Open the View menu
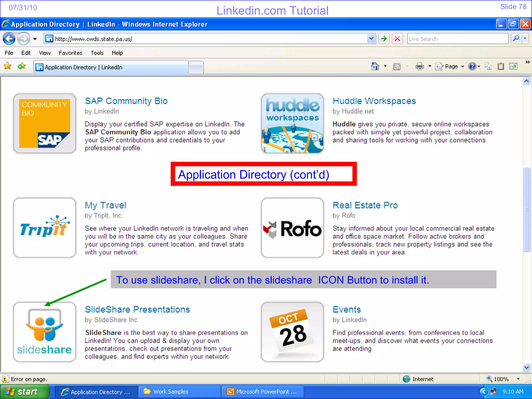Image resolution: width=532 pixels, height=399 pixels. pyautogui.click(x=45, y=53)
